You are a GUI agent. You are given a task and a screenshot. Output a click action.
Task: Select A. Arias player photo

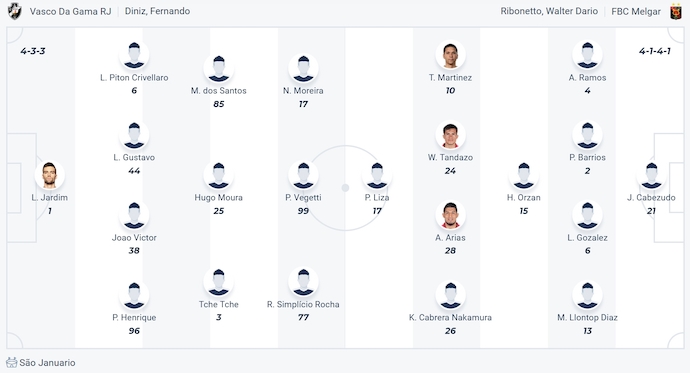pyautogui.click(x=450, y=215)
